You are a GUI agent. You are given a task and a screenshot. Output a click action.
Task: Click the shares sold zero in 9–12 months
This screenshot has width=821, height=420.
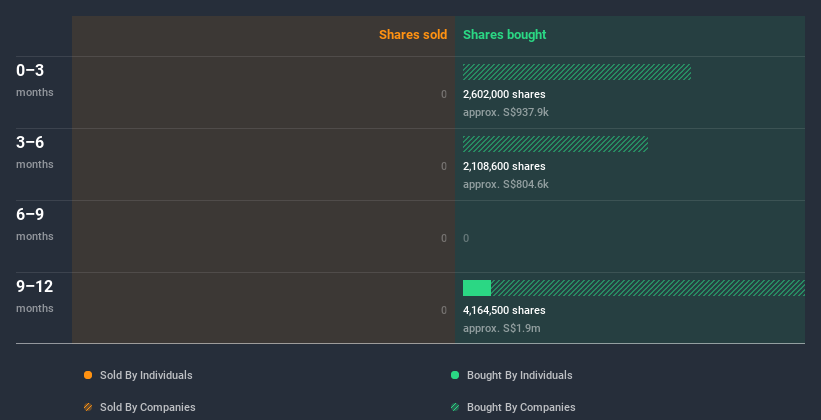444,310
